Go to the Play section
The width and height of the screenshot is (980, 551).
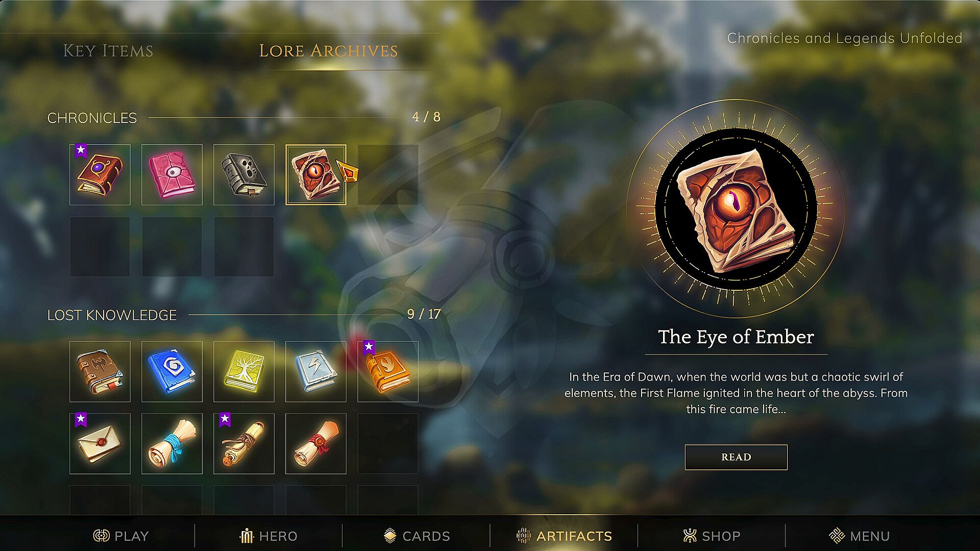(x=121, y=536)
